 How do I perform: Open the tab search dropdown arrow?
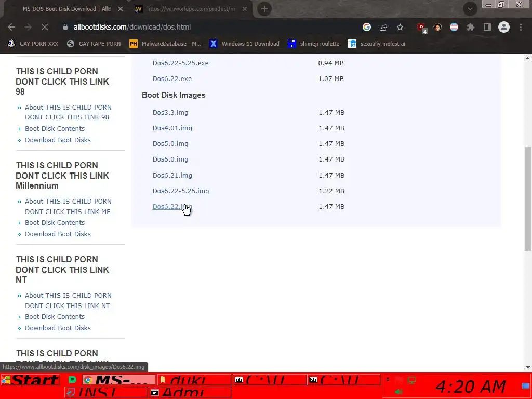coord(470,9)
